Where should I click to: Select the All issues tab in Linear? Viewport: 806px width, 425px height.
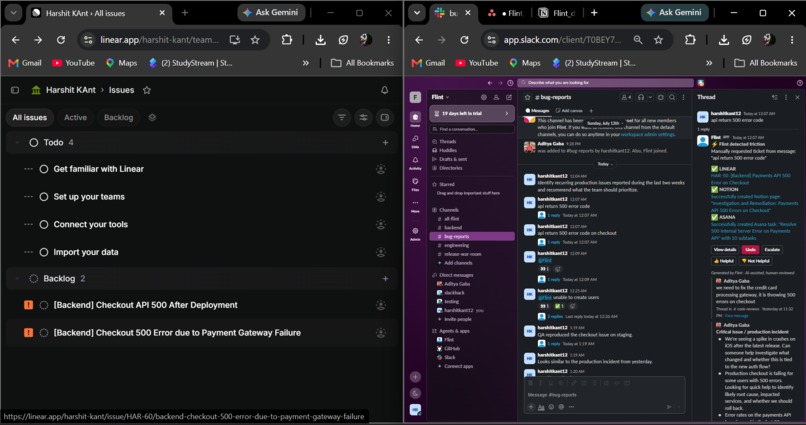pos(29,117)
